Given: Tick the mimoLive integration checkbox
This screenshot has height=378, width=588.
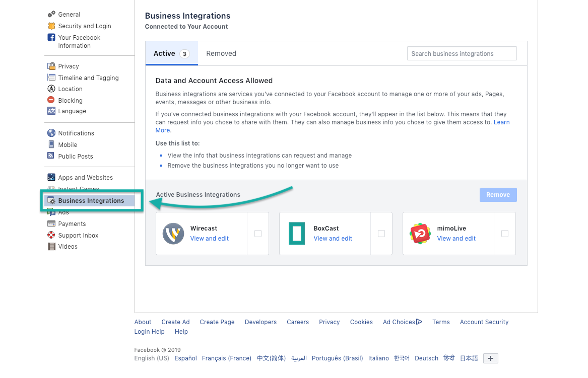Looking at the screenshot, I should click(505, 234).
